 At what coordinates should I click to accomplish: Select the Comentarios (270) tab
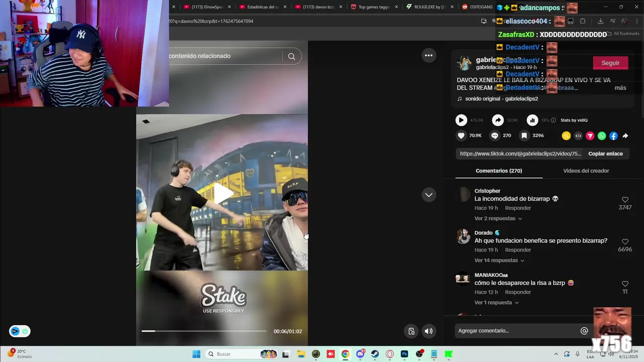pyautogui.click(x=499, y=171)
